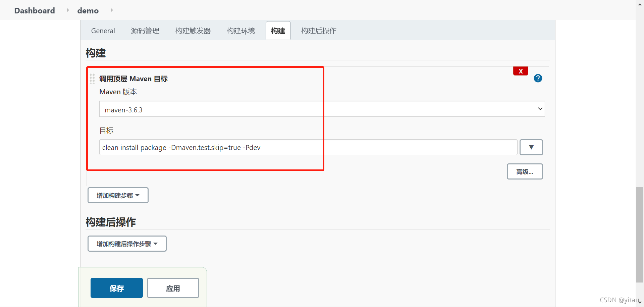Viewport: 644px width, 307px height.
Task: Focus the 目标 goals input field
Action: 308,147
